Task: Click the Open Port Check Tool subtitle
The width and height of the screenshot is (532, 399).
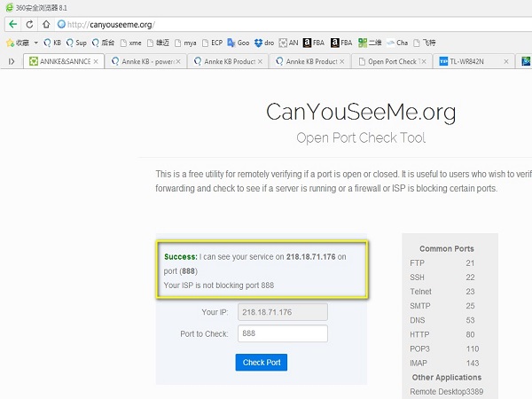Action: [361, 137]
